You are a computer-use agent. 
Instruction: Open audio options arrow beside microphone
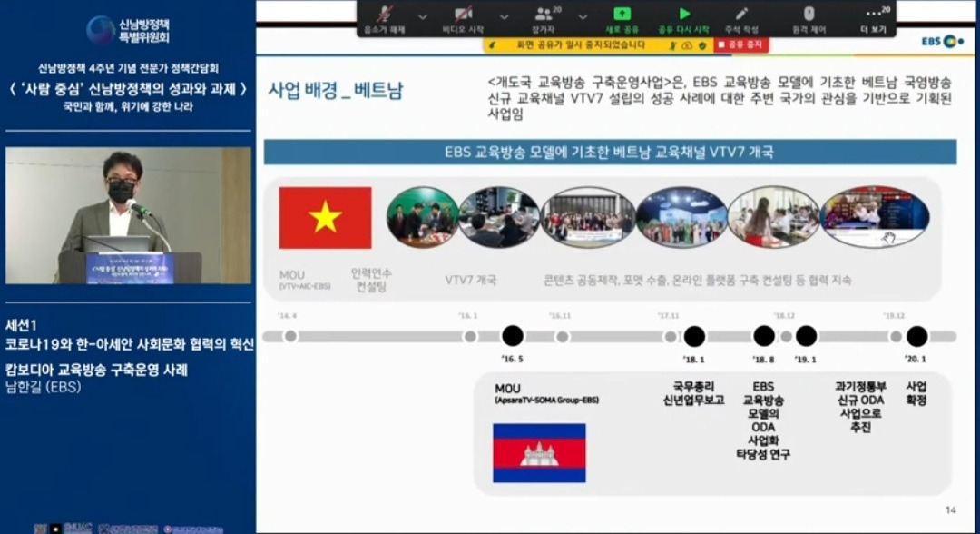423,17
